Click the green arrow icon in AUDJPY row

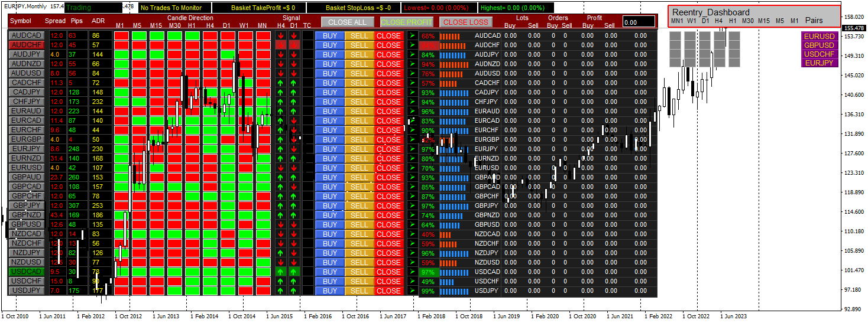pos(413,55)
